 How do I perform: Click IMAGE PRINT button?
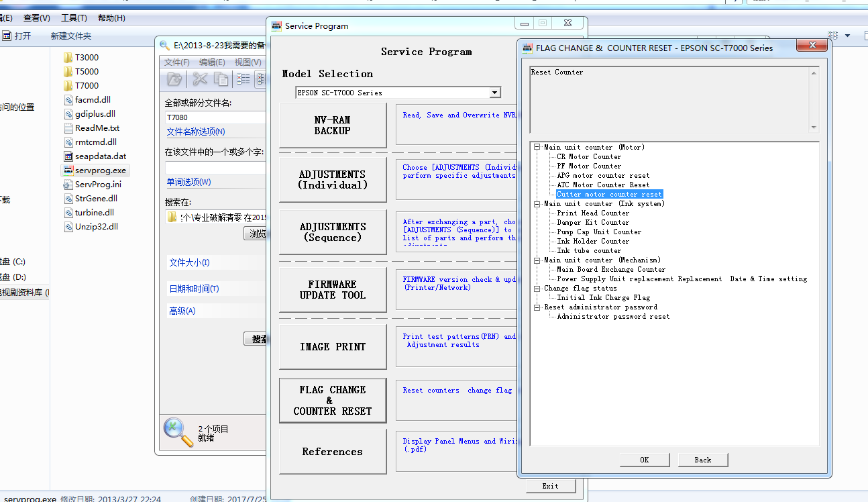click(333, 347)
